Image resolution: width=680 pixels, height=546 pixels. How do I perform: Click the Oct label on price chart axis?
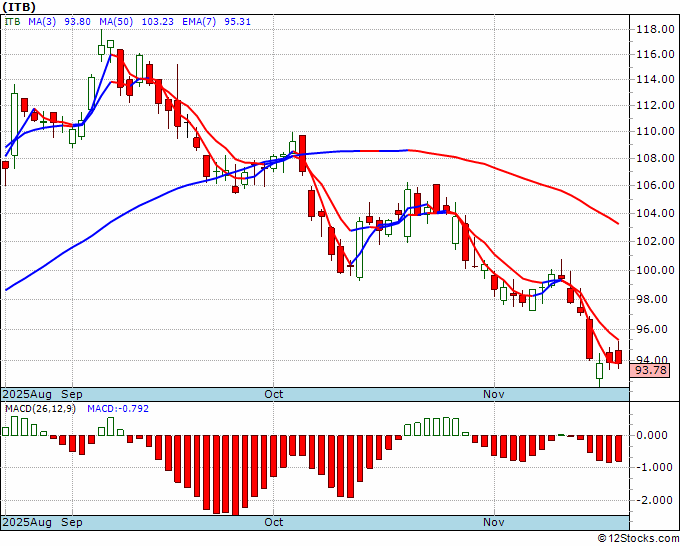pyautogui.click(x=274, y=394)
